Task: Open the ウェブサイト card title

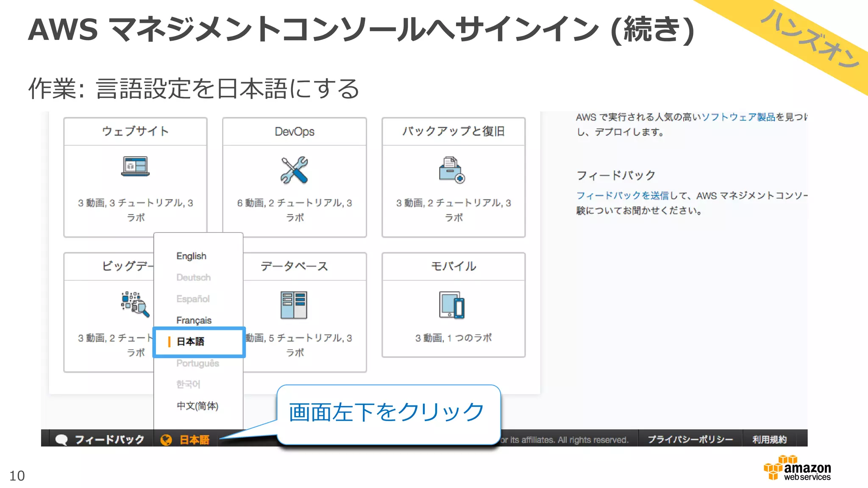Action: (x=135, y=131)
